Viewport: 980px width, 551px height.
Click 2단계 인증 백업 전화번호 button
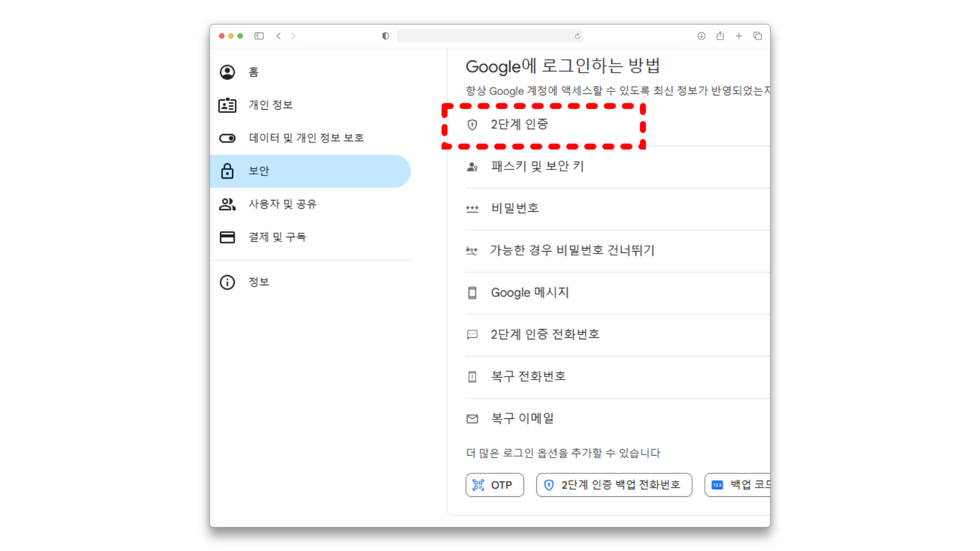click(x=614, y=485)
